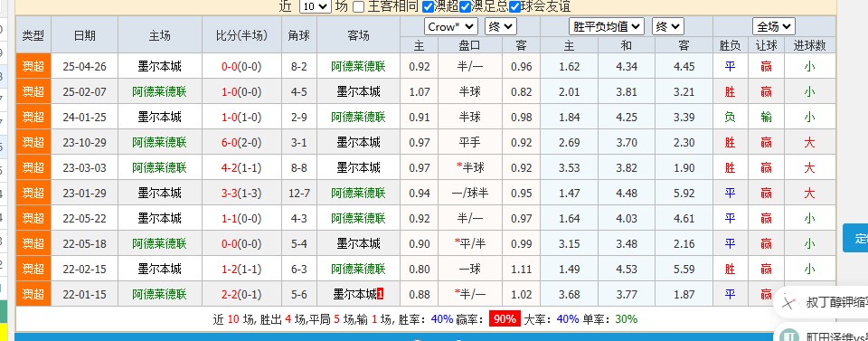Image resolution: width=868 pixels, height=341 pixels.
Task: Click the 比分(半场) column header
Action: tap(241, 35)
